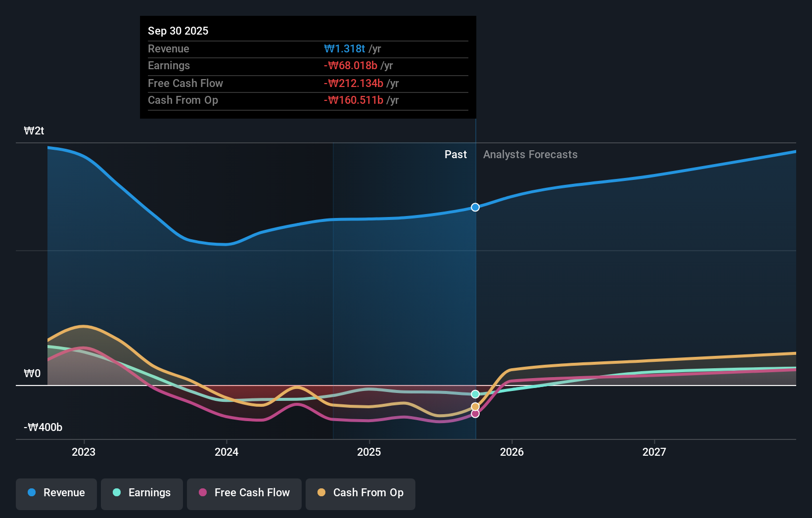Click the teal Earnings marker at the forecast boundary
This screenshot has height=518, width=812.
tap(475, 394)
